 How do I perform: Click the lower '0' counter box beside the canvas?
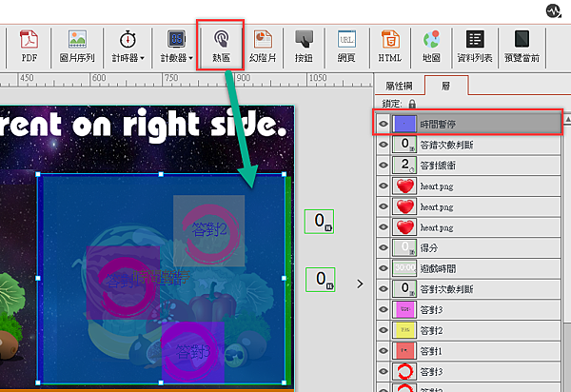coord(320,280)
